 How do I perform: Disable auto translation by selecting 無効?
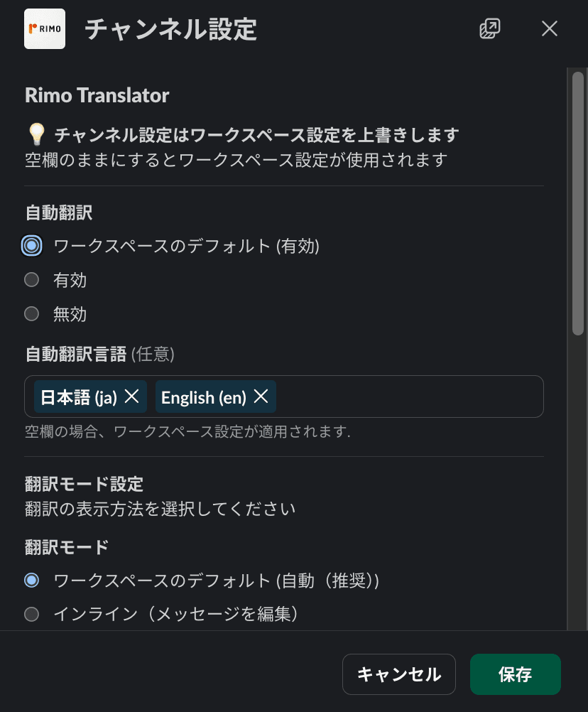pyautogui.click(x=31, y=313)
